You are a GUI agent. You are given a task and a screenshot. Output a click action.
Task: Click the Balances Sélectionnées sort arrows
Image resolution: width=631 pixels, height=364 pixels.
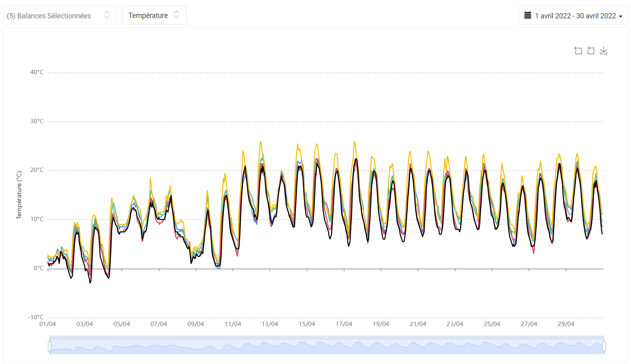tap(107, 15)
